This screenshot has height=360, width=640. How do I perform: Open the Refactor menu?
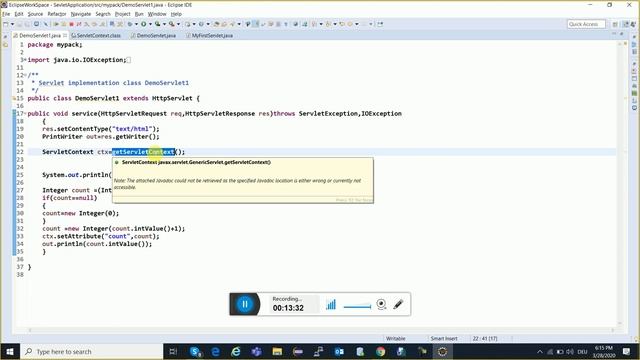pyautogui.click(x=57, y=14)
